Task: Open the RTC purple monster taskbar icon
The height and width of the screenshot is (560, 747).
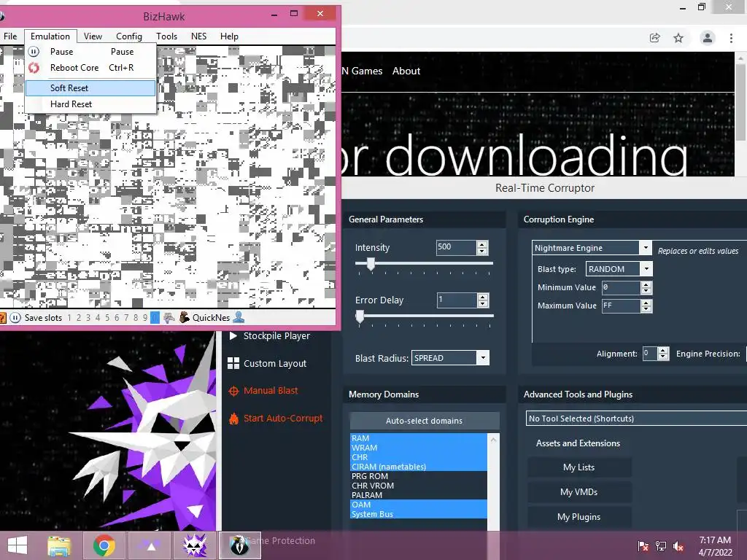Action: pyautogui.click(x=195, y=545)
